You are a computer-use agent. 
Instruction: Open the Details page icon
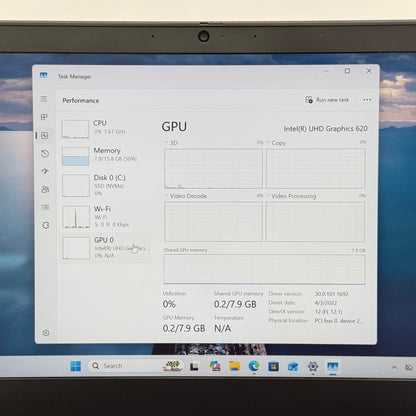pos(45,207)
